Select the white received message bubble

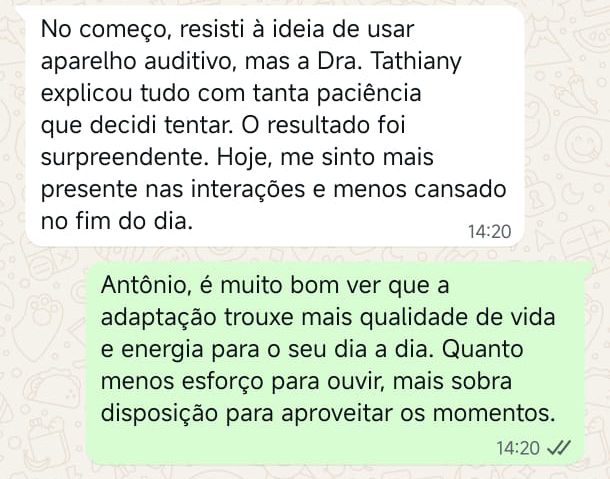[275, 126]
